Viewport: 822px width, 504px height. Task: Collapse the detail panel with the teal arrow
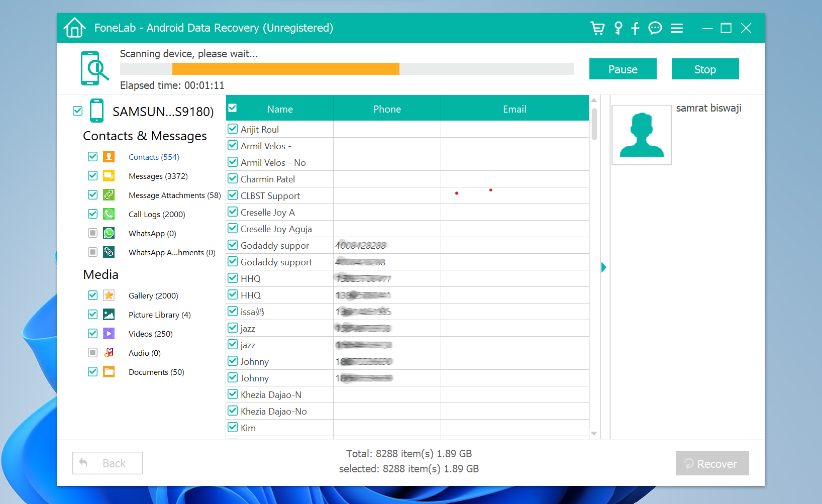604,267
